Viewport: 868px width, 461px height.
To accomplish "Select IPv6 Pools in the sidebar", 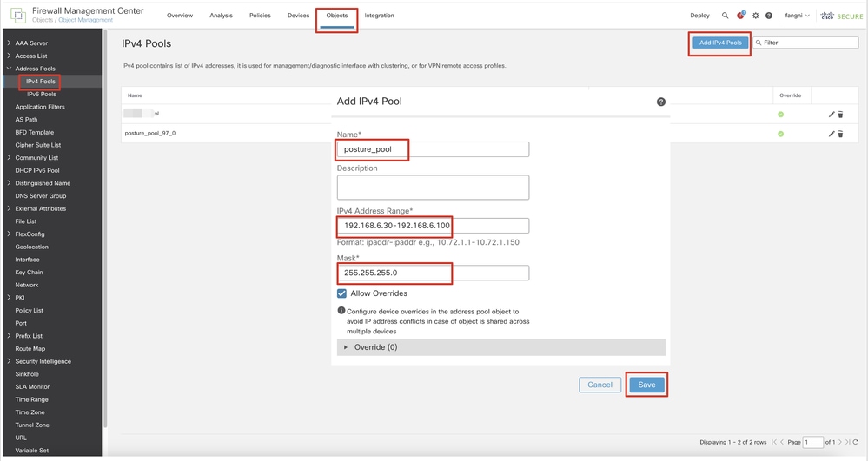I will tap(42, 94).
